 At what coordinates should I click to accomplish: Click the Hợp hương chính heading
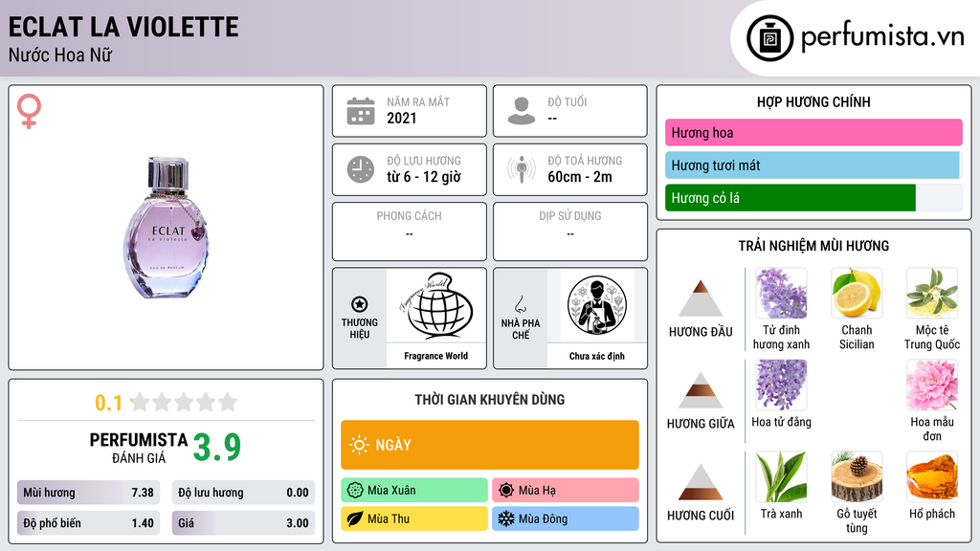pos(813,101)
